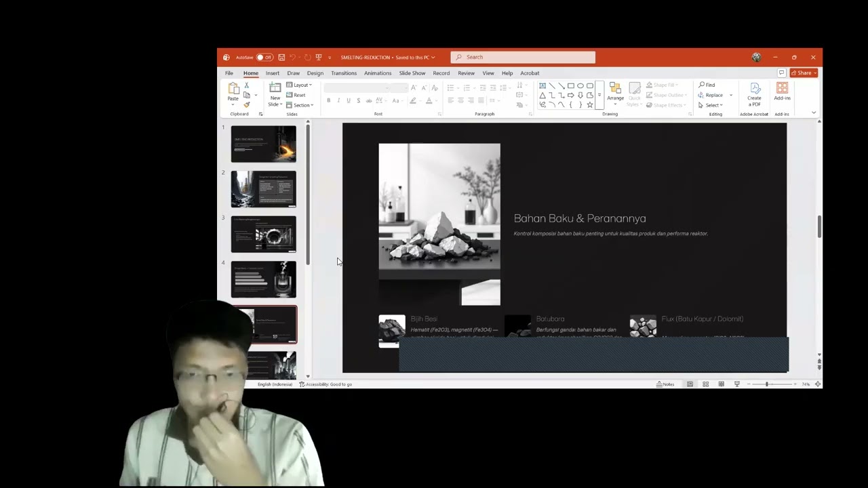Open the file name saved-location dropdown

click(x=433, y=58)
